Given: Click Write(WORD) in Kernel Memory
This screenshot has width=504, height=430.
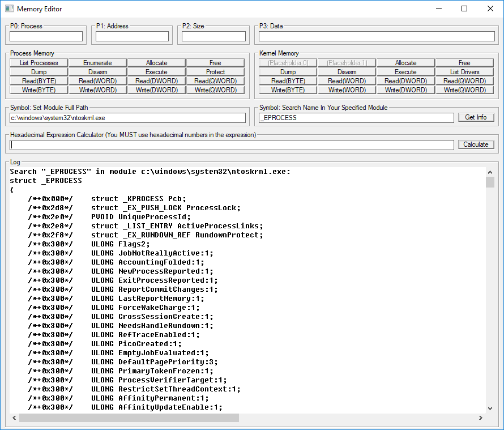Looking at the screenshot, I should coord(347,90).
